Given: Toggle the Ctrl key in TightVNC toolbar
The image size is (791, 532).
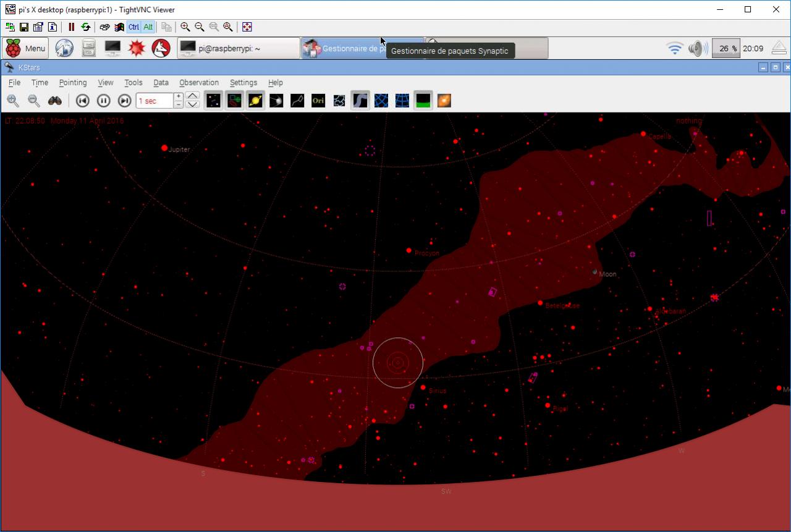Looking at the screenshot, I should [x=133, y=27].
